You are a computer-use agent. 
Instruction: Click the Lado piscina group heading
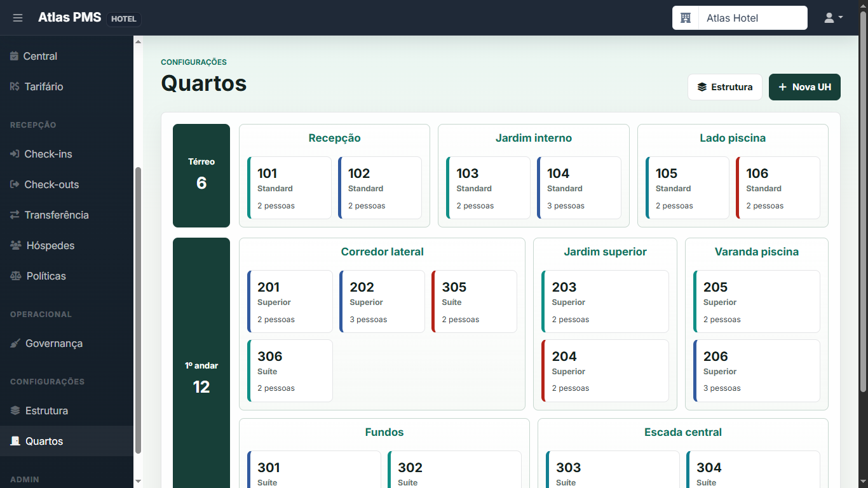[733, 138]
